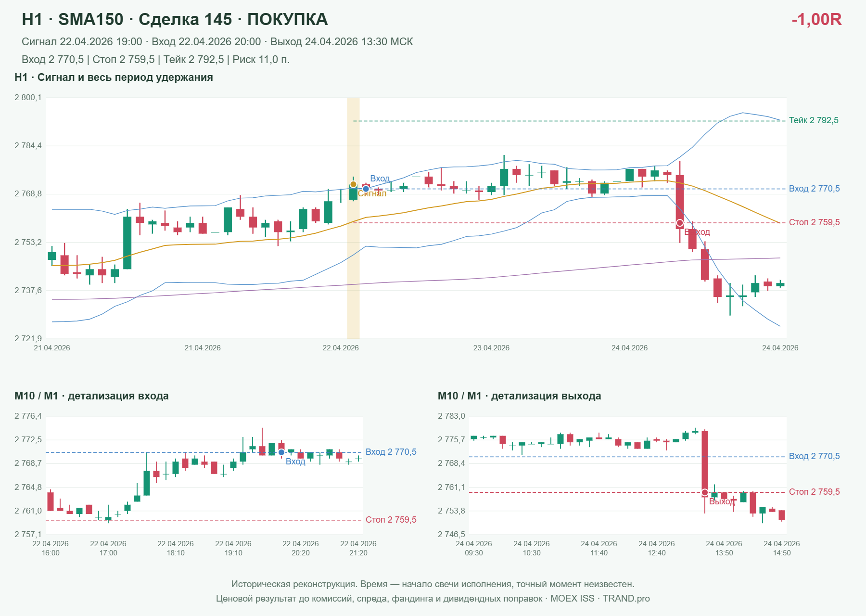This screenshot has width=866, height=616.
Task: Click the Стоп 2 759,5 label on the H1 chart
Action: (814, 222)
